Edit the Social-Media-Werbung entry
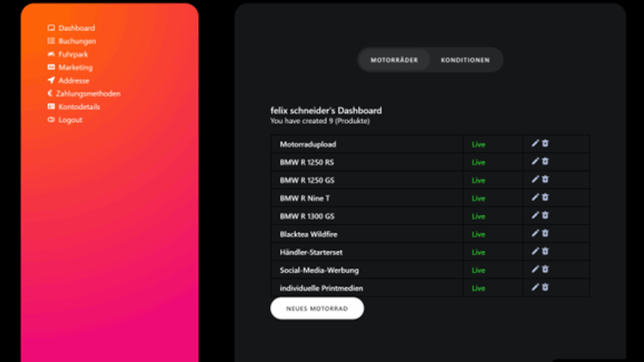Screen dimensions: 644x362 tap(535, 269)
